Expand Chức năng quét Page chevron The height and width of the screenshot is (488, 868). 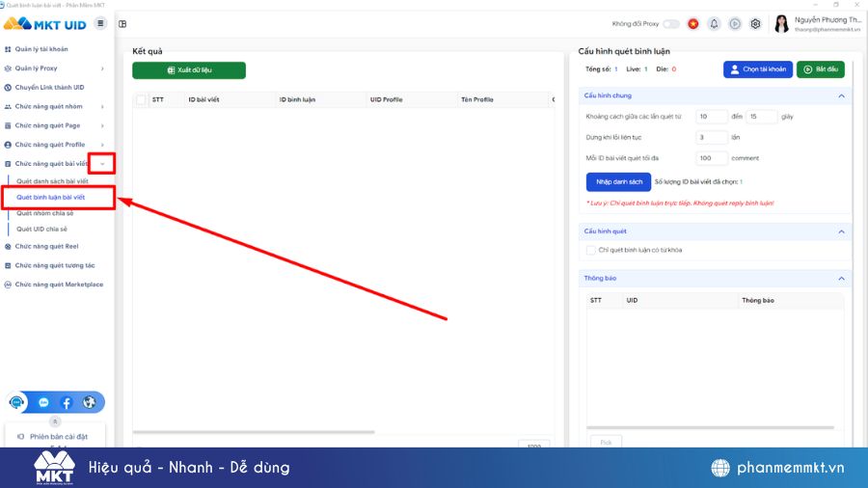(102, 126)
